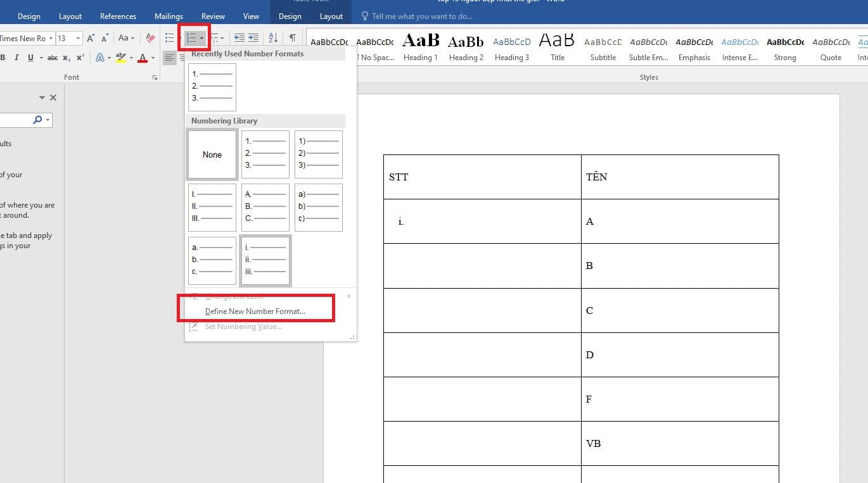The width and height of the screenshot is (868, 483).
Task: Select None in the Numbering Library
Action: (212, 154)
